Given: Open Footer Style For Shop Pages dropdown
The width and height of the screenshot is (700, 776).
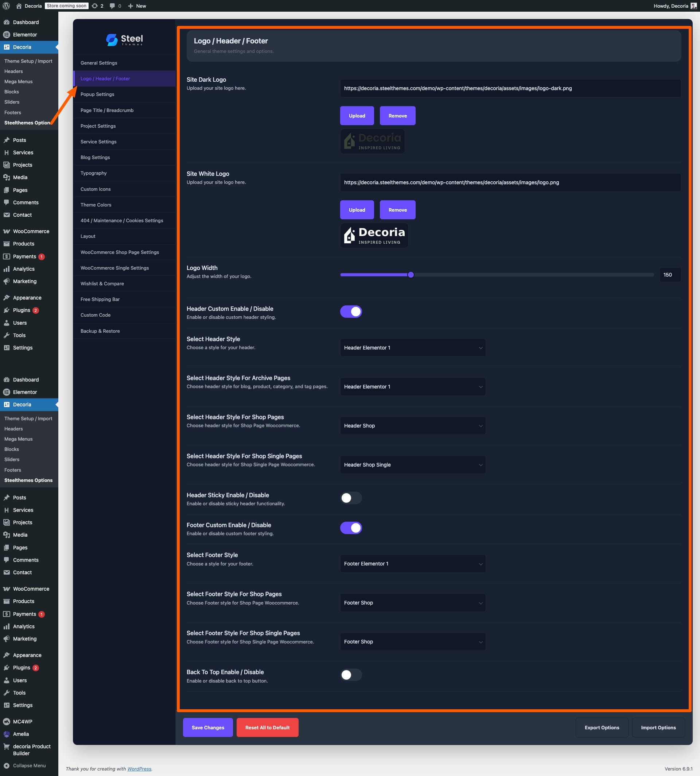Looking at the screenshot, I should coord(413,603).
